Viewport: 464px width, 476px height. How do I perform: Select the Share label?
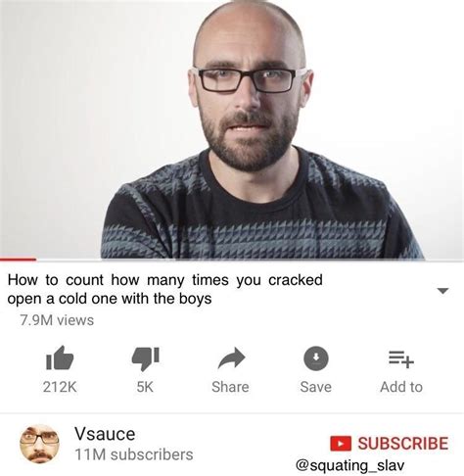230,387
